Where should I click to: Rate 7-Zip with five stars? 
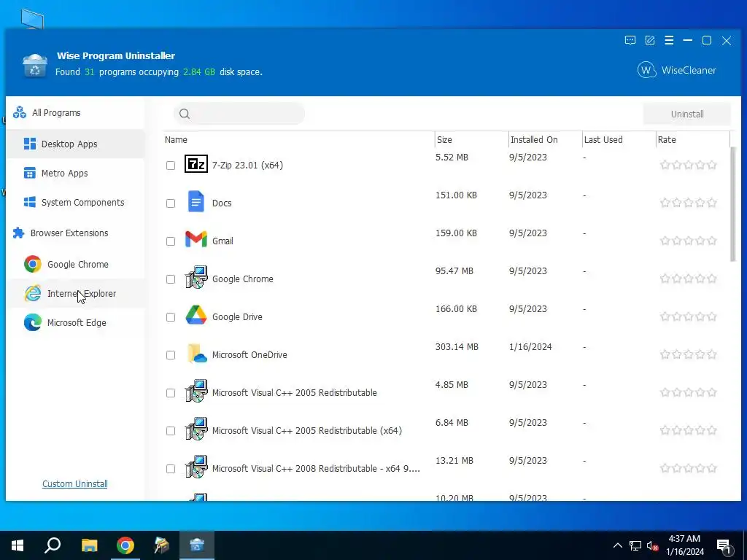click(712, 166)
